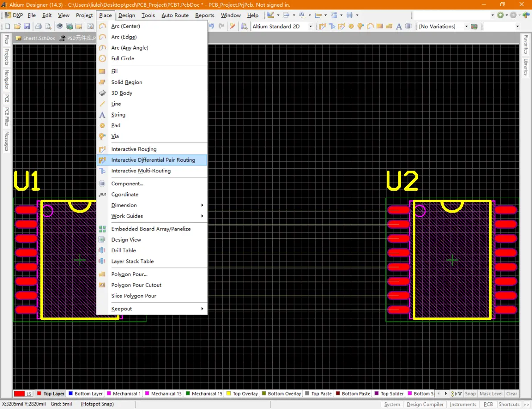This screenshot has height=409, width=532.
Task: Open the System panel button
Action: 392,405
